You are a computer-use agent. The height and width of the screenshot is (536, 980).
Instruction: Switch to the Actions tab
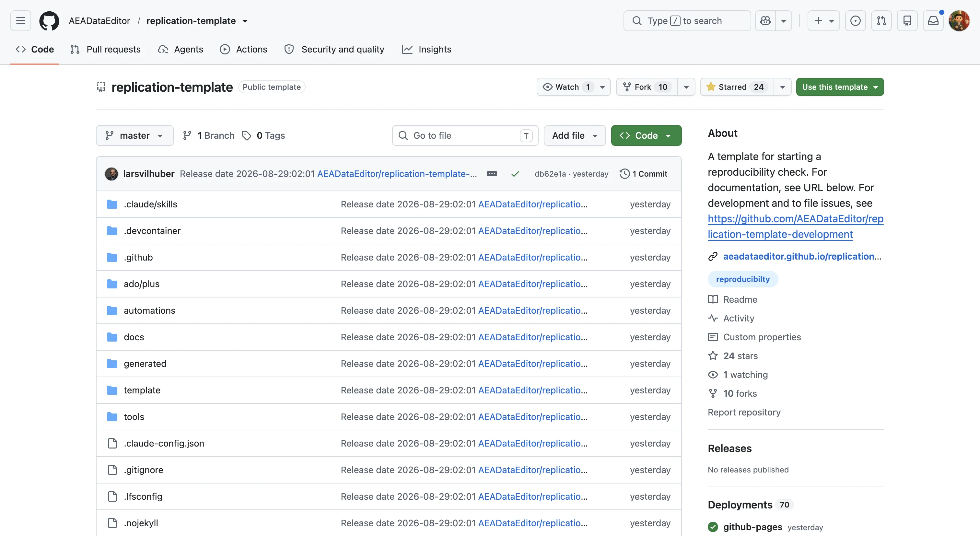click(x=243, y=50)
